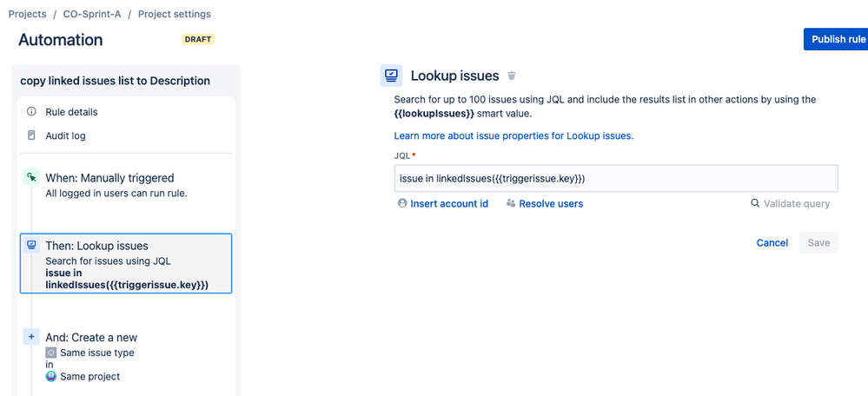Click the Validate query magnifier icon

tap(754, 203)
